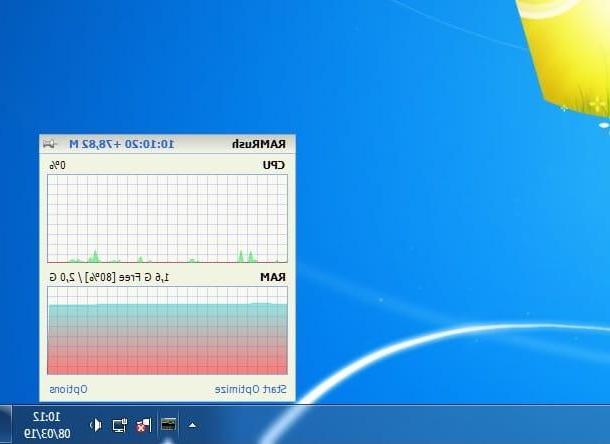Click the 08/03/19 date on taskbar
The image size is (610, 444).
click(x=47, y=433)
